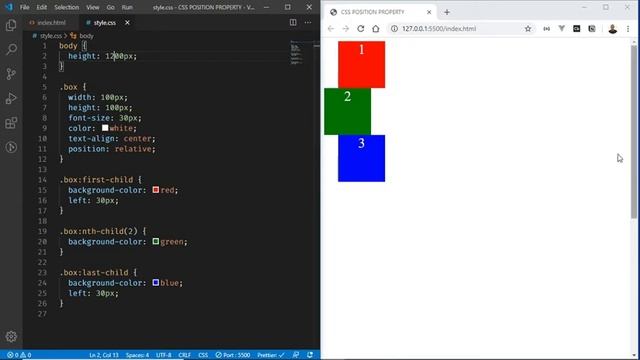Open the Selection menu
This screenshot has width=640, height=360.
(67, 7)
